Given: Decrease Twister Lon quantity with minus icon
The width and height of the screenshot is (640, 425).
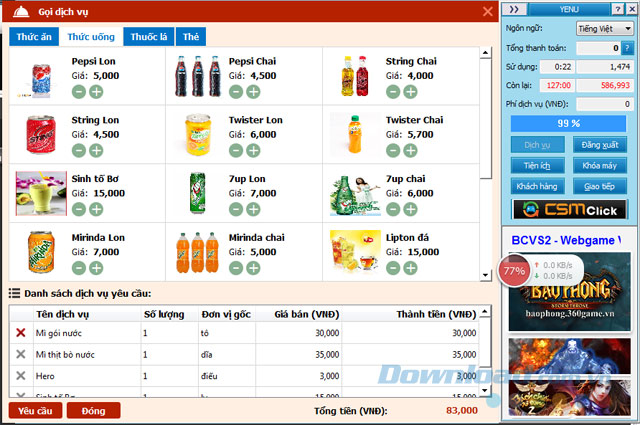Looking at the screenshot, I should coord(236,151).
